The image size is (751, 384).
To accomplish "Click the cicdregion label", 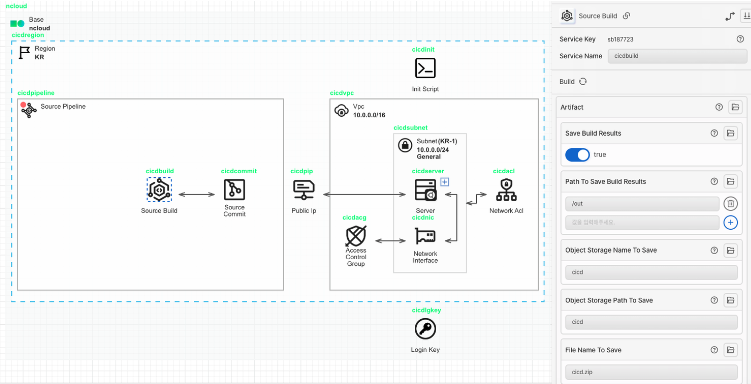I will (x=28, y=35).
